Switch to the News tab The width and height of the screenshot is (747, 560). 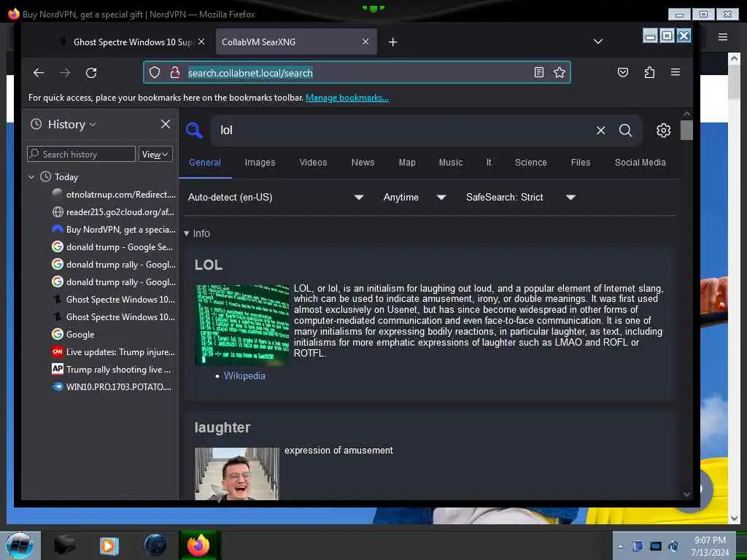(363, 163)
